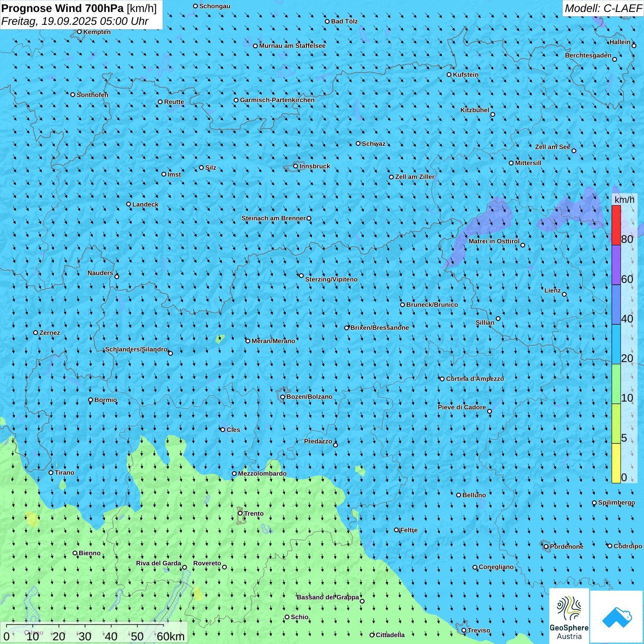Select the Cortina d'Ampezzo label
The width and height of the screenshot is (644, 644).
pos(475,379)
